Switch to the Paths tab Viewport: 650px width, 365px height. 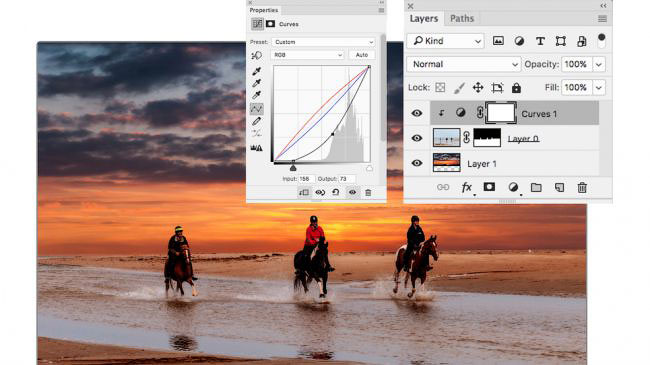click(462, 19)
